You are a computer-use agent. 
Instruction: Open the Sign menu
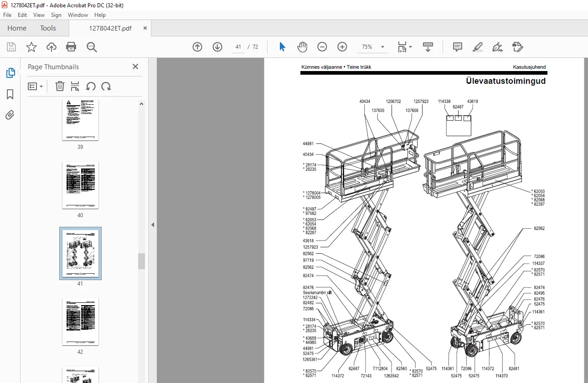tap(56, 15)
